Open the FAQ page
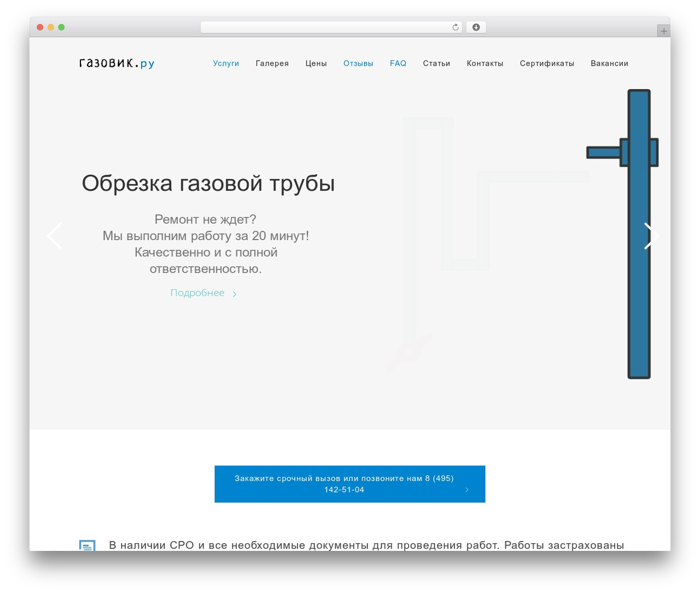 (398, 63)
